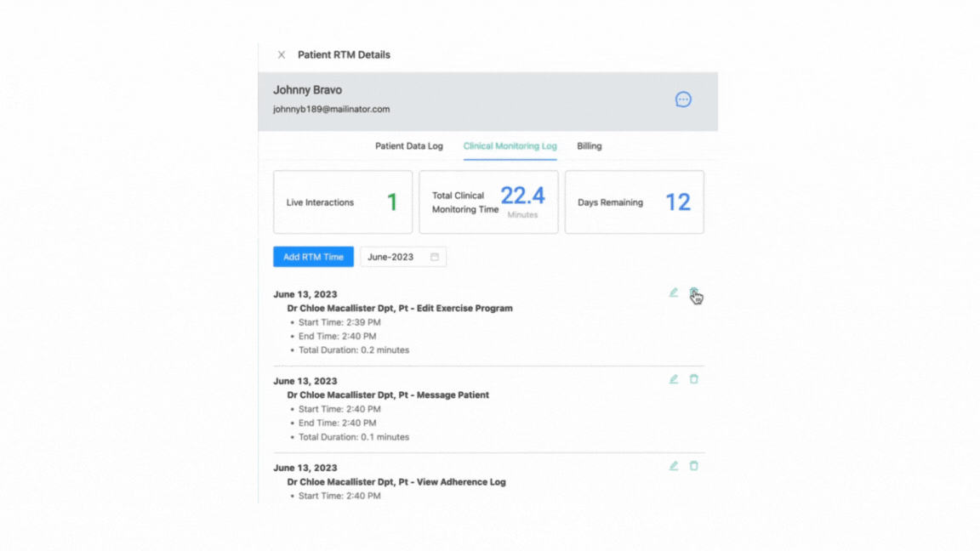Edit the View Adherence Log entry

click(x=674, y=466)
